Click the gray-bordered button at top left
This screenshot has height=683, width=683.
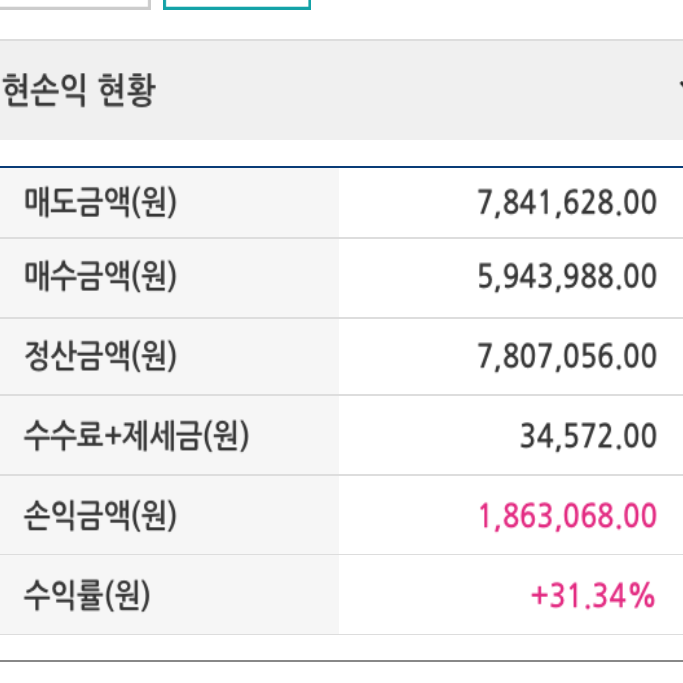(x=75, y=4)
